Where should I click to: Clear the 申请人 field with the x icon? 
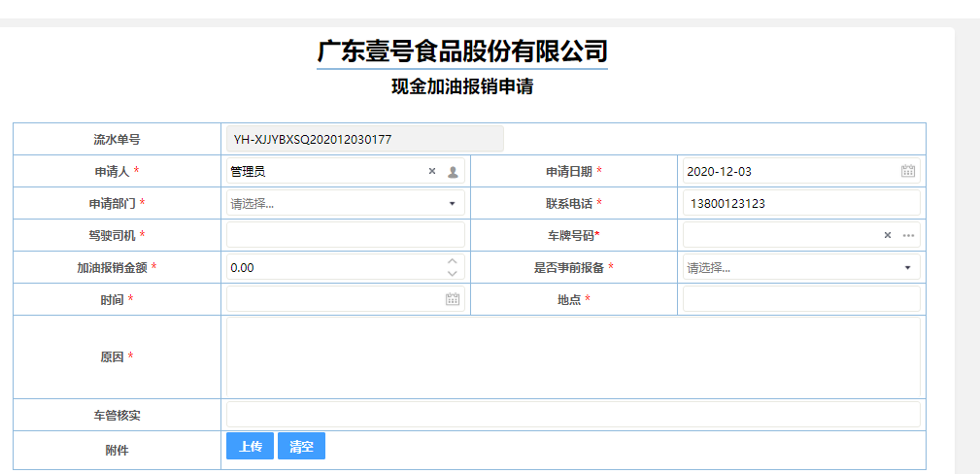[x=432, y=171]
